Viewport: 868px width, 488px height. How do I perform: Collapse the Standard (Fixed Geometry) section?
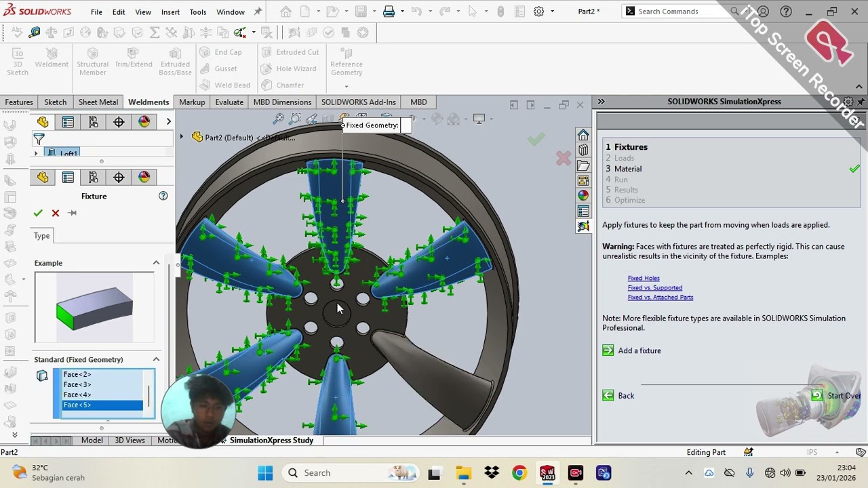click(x=156, y=359)
